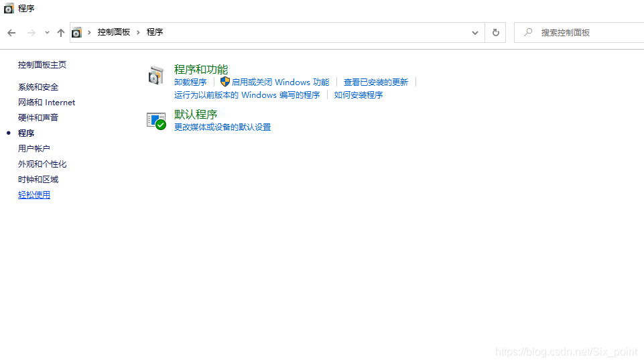
Task: Click 更改媒体或设备的默认设置
Action: coord(222,127)
